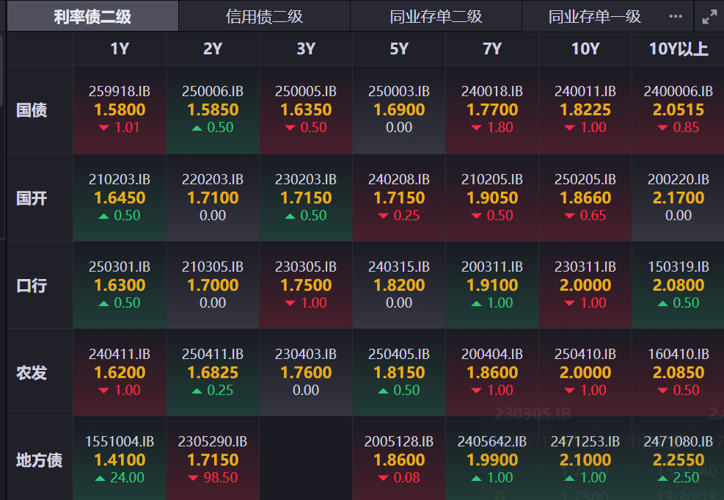
Task: Switch to the 信用债二级 tab
Action: (264, 17)
